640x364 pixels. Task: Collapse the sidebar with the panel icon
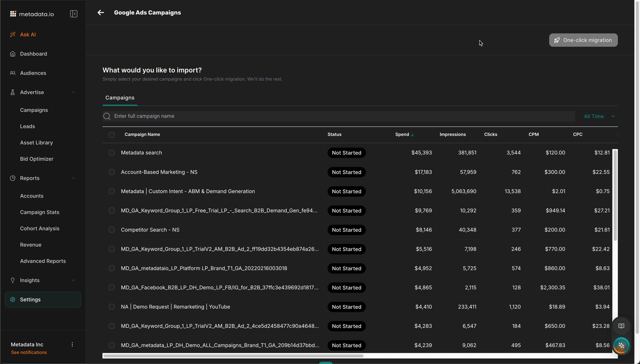[x=74, y=14]
